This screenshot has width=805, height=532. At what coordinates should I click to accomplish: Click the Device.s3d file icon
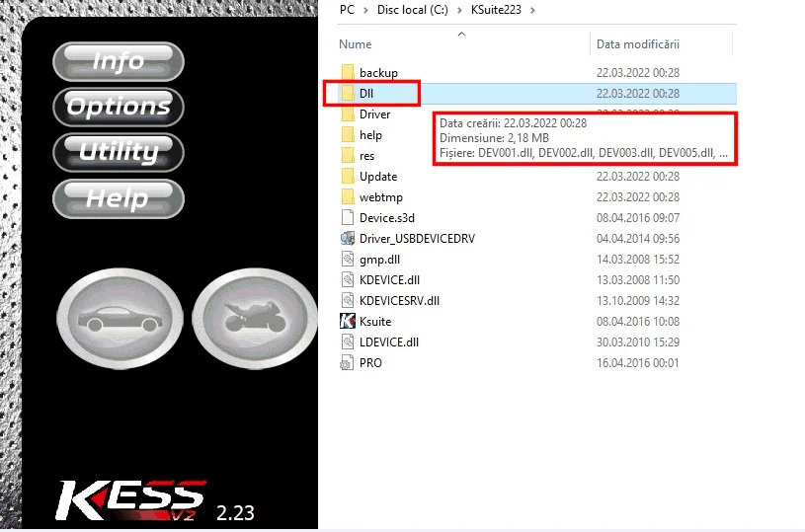[x=348, y=217]
